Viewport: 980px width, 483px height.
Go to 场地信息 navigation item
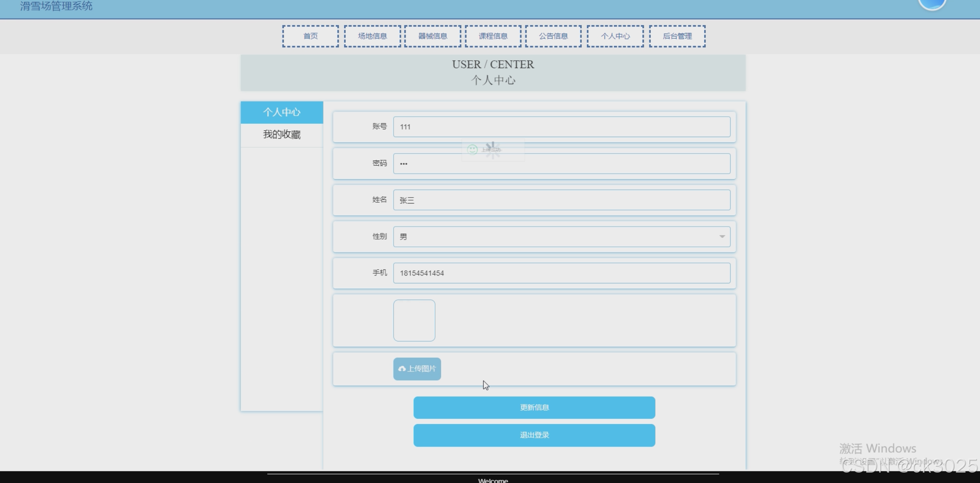(372, 36)
